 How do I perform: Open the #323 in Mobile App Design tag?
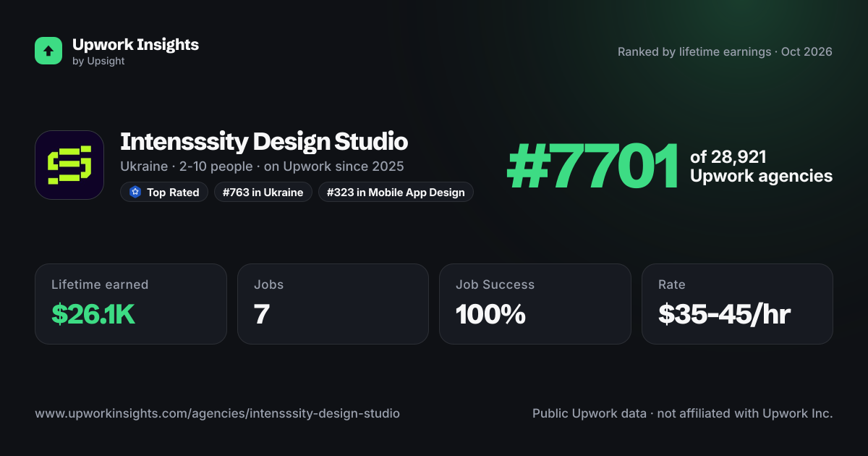[x=396, y=193]
